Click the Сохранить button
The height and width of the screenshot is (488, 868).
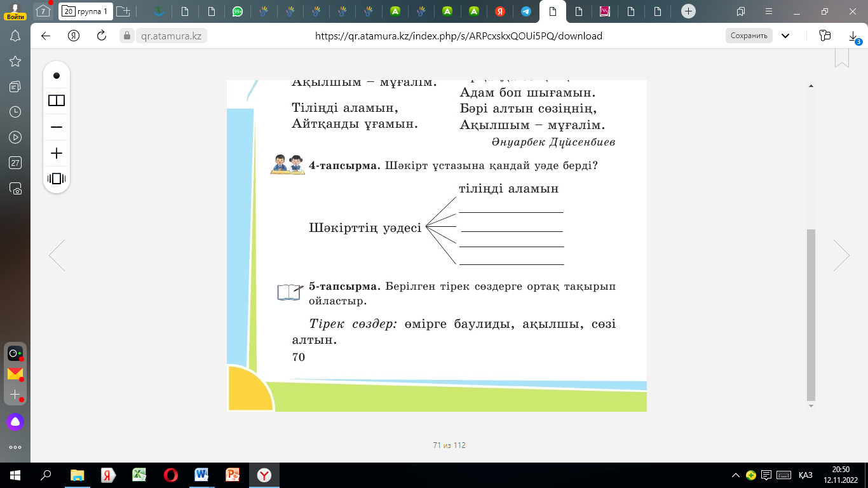coord(749,36)
